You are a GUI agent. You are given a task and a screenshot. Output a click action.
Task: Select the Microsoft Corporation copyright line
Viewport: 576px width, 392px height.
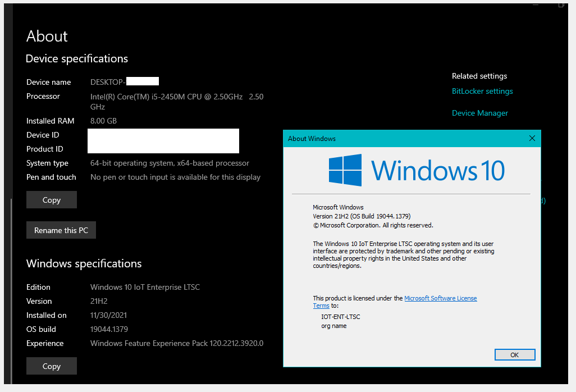(x=373, y=225)
